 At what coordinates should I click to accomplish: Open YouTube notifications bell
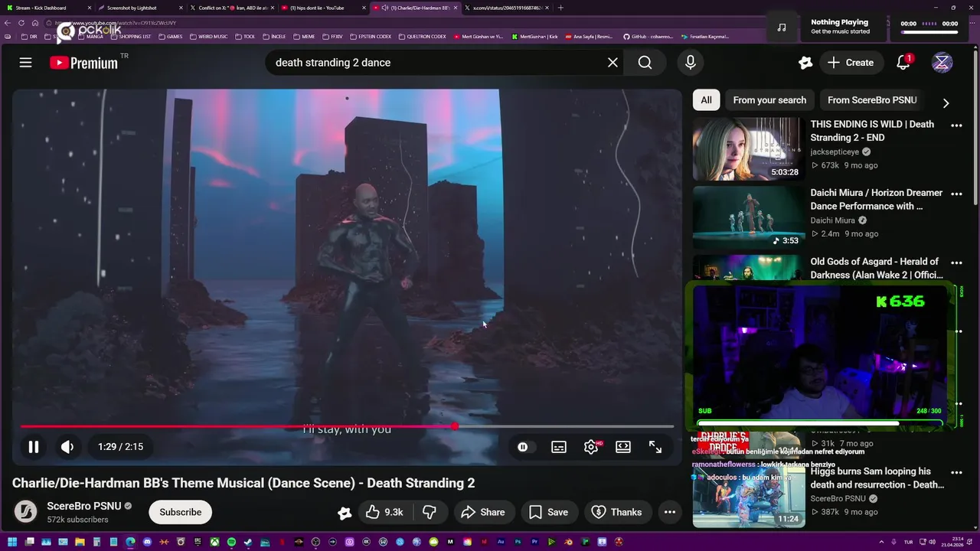[x=903, y=63]
